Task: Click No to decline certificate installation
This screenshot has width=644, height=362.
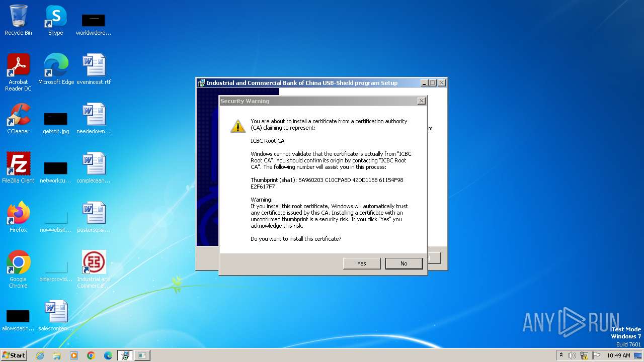Action: (x=404, y=263)
